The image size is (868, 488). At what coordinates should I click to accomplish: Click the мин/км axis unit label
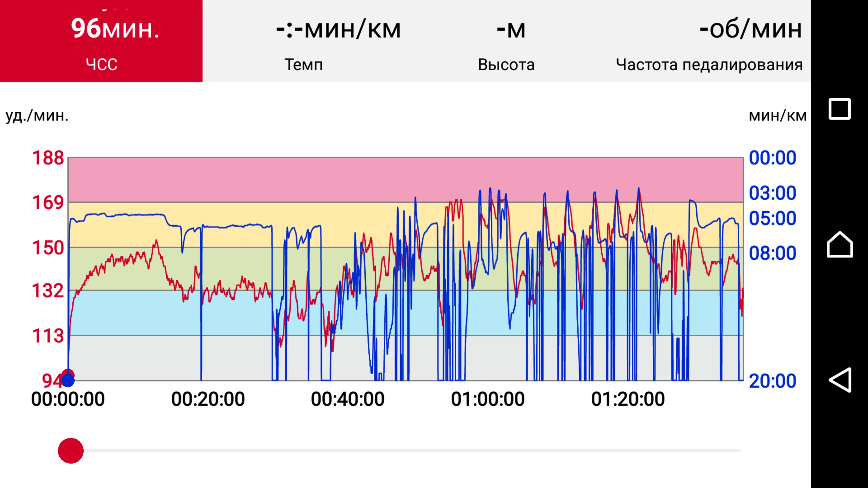[x=777, y=115]
